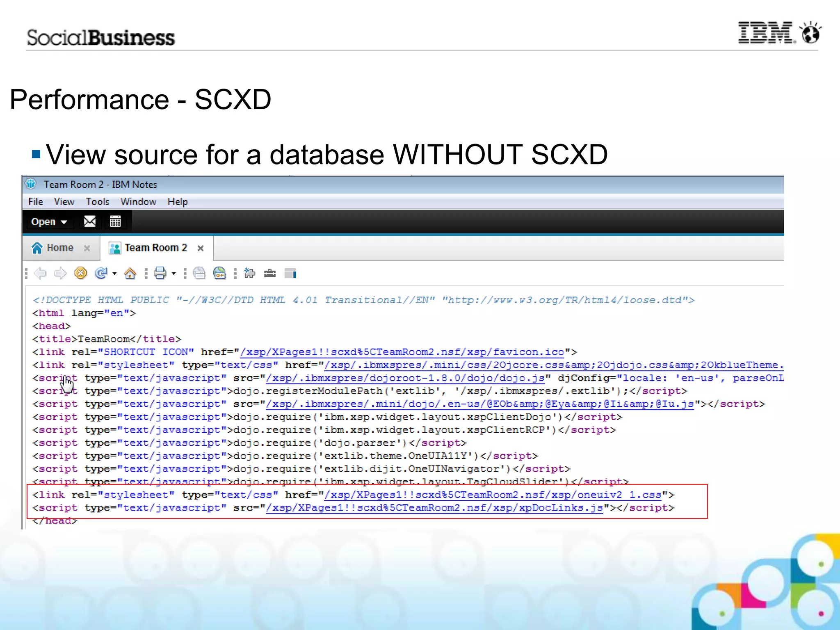Open the Refresh options dropdown arrow
This screenshot has width=840, height=630.
pos(114,274)
